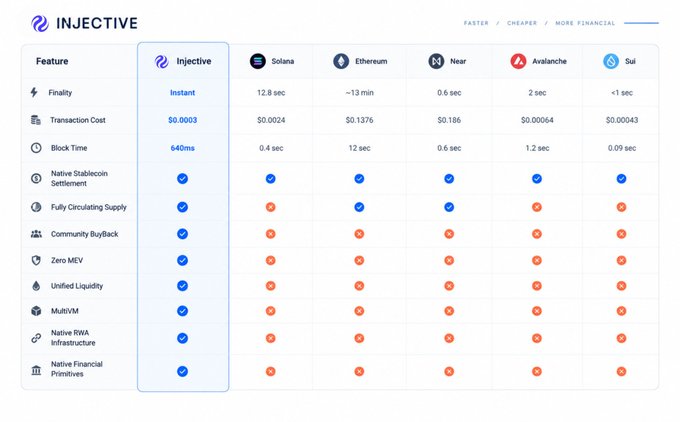This screenshot has height=422, width=680.
Task: Click Avalanche's cross for Community BuyBack
Action: [x=537, y=234]
